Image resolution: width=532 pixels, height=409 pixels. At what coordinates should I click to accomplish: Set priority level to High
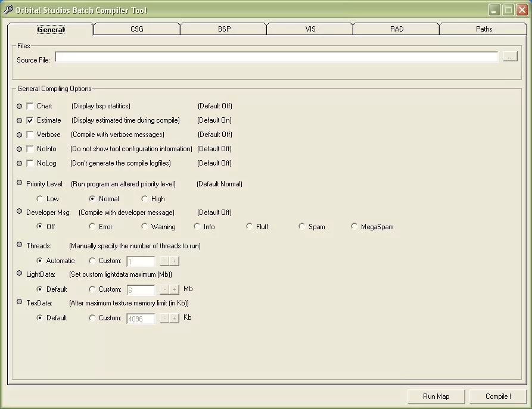[x=145, y=199]
